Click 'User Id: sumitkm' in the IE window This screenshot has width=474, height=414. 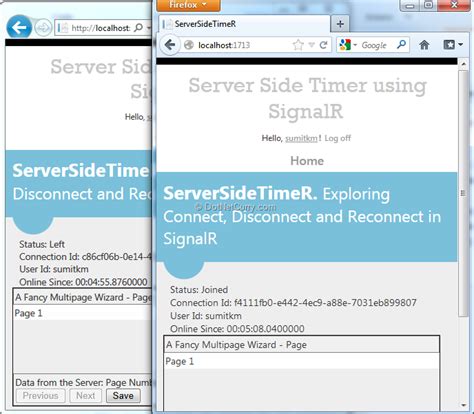[x=54, y=269]
